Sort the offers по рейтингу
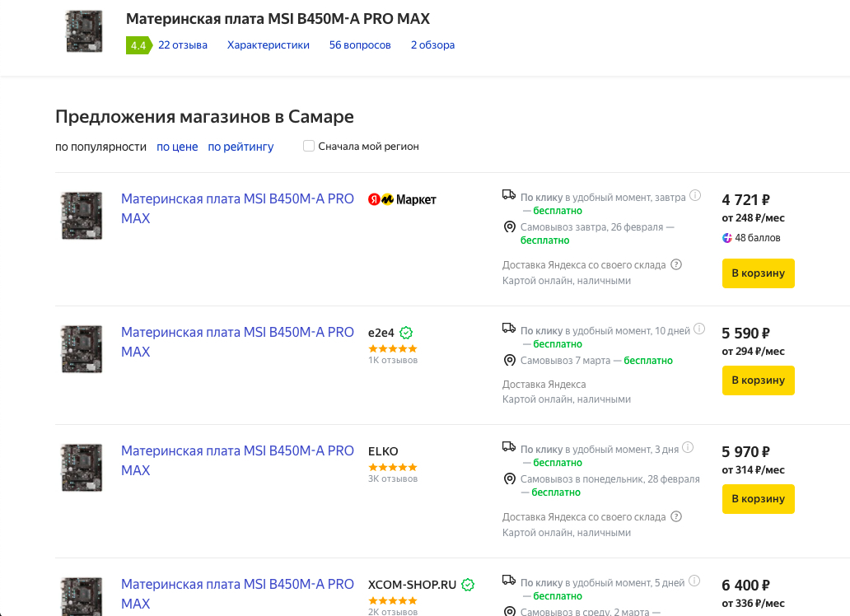Screen dimensions: 850x616 pyautogui.click(x=241, y=147)
